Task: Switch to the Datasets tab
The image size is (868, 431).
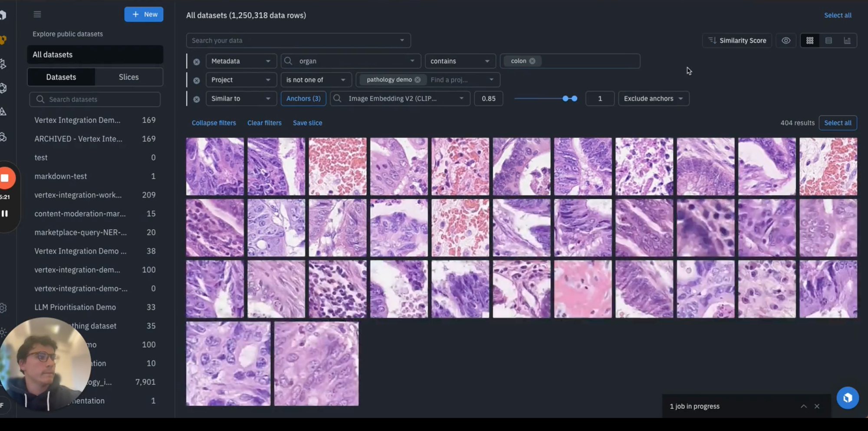Action: click(x=61, y=77)
